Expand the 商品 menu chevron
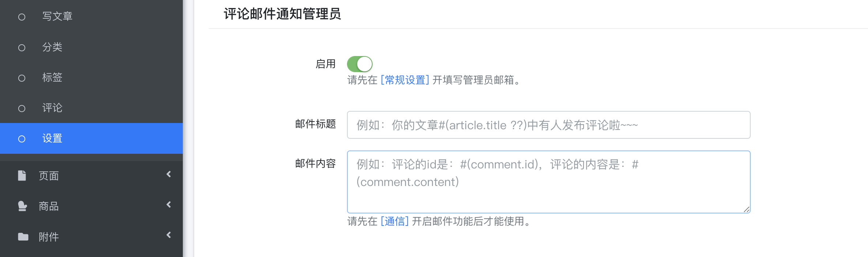The image size is (868, 257). 169,205
